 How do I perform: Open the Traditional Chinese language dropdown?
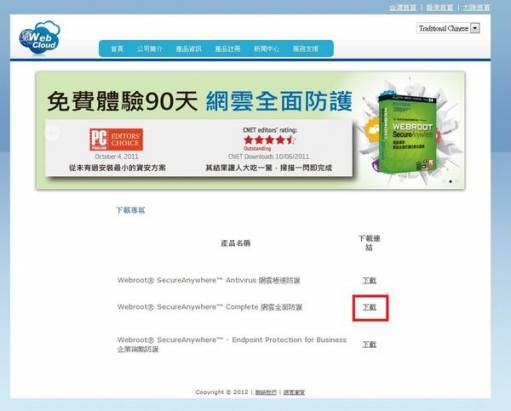[448, 28]
